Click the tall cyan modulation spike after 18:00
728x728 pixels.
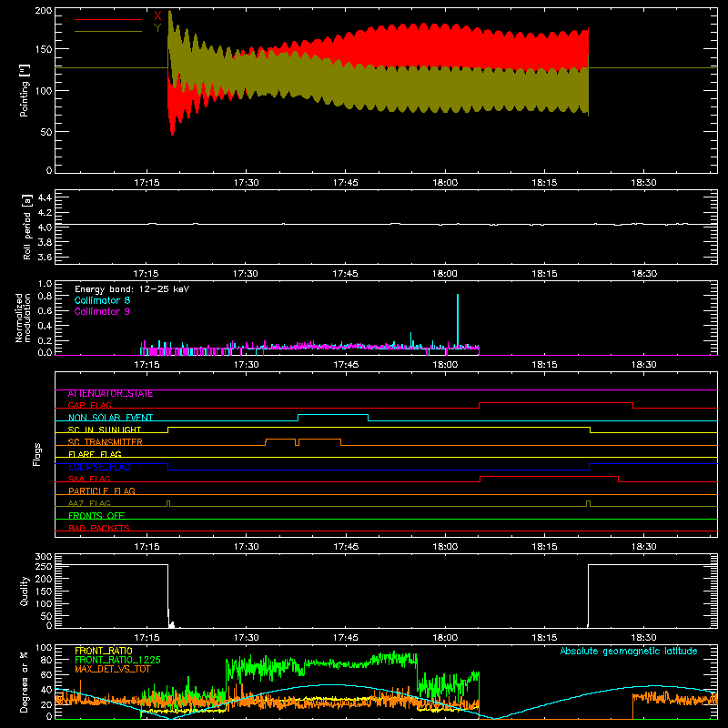coord(458,320)
